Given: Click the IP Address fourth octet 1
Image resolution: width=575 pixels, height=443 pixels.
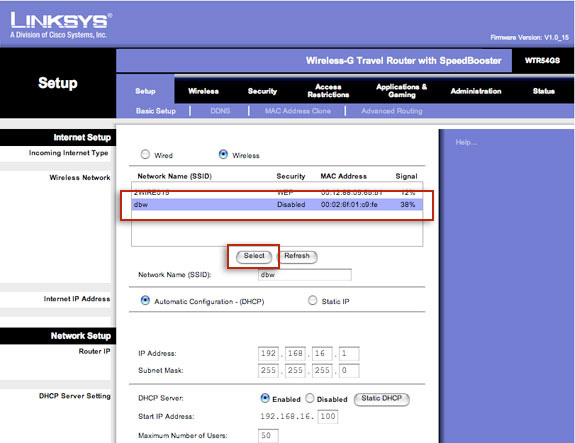Looking at the screenshot, I should [349, 354].
